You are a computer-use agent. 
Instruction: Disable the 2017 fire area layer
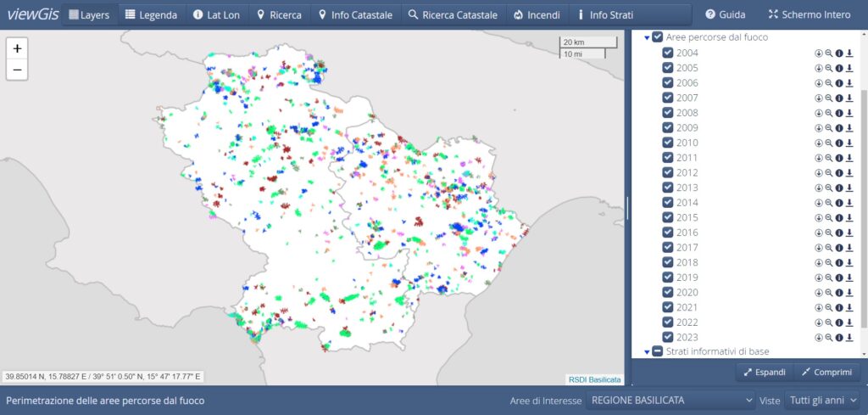[668, 247]
